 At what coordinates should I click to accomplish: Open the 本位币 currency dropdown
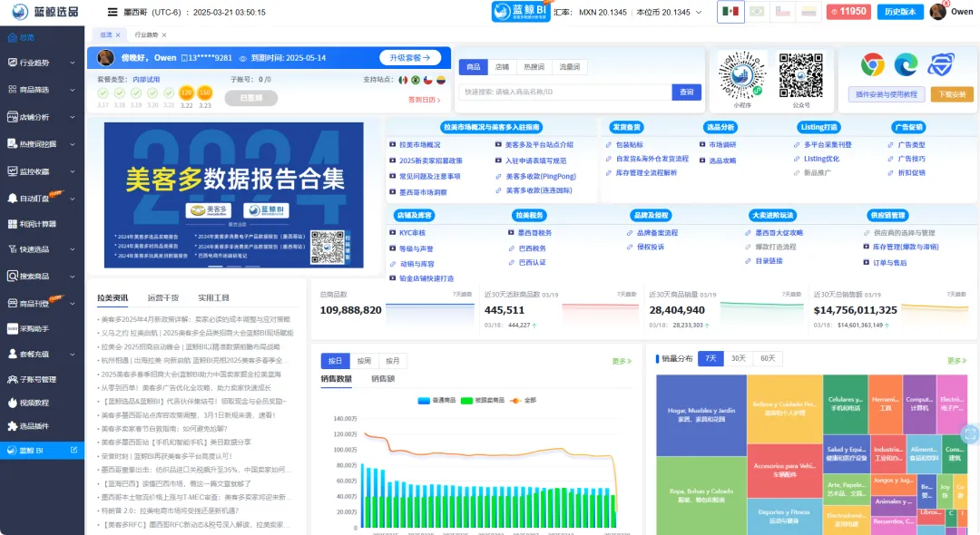(x=669, y=12)
